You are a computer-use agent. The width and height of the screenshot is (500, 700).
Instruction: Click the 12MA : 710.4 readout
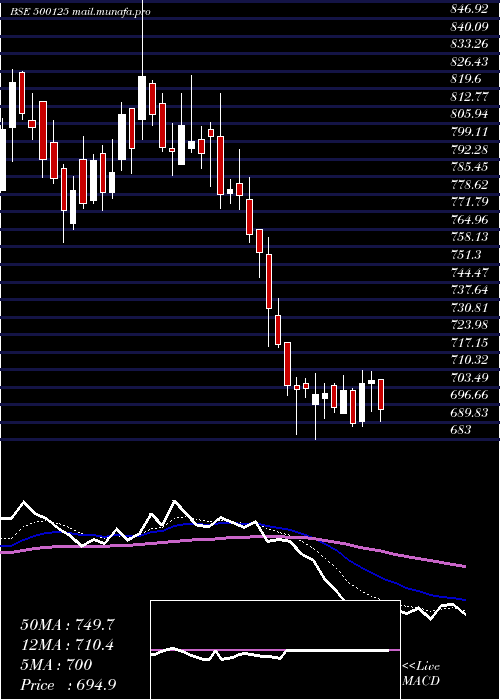tap(67, 645)
